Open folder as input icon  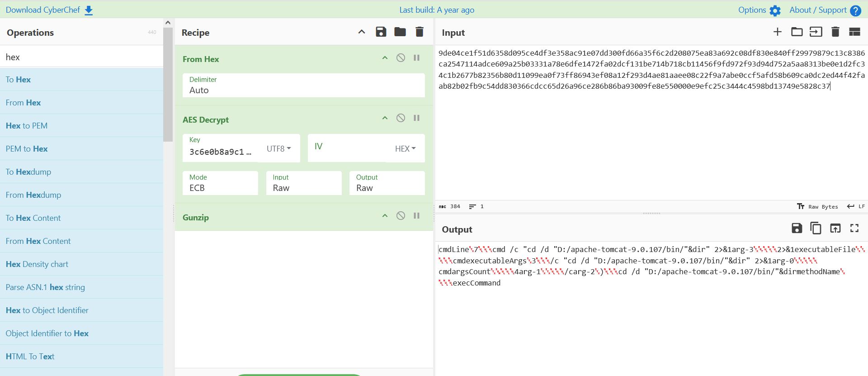(x=797, y=32)
